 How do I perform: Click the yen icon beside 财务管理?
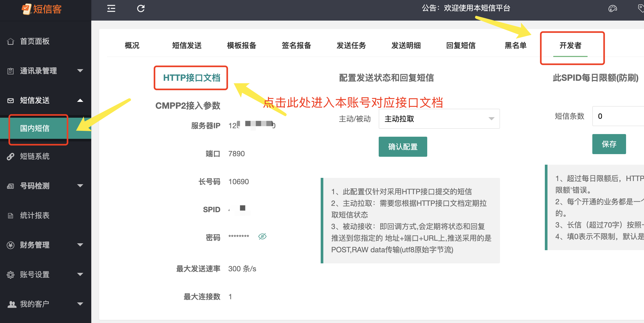coord(11,245)
